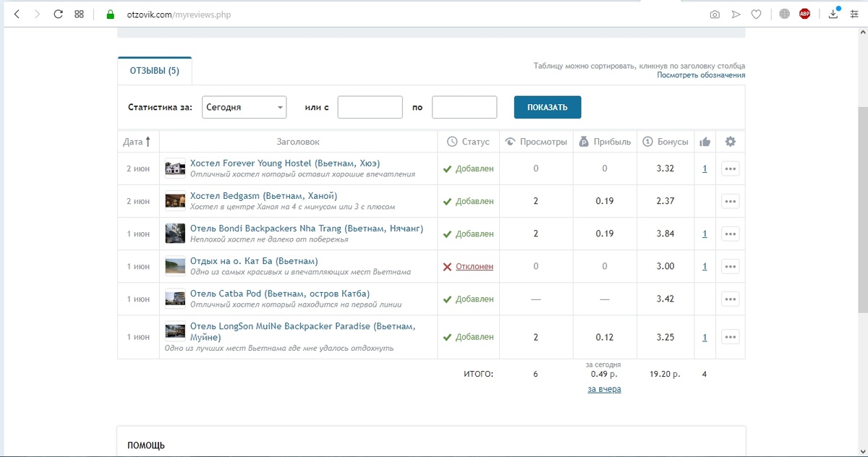
Task: Reload the page with the refresh icon
Action: [58, 14]
